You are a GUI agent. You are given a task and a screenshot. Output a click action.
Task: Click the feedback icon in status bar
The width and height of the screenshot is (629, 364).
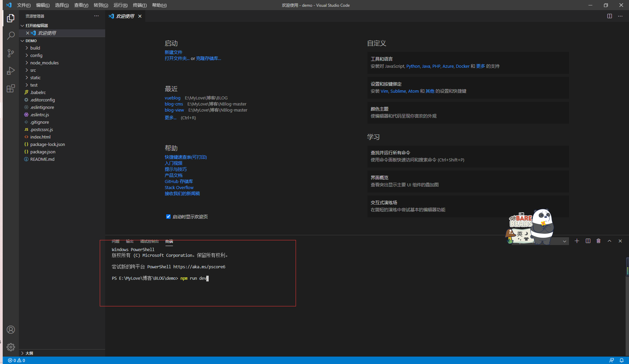pos(611,360)
